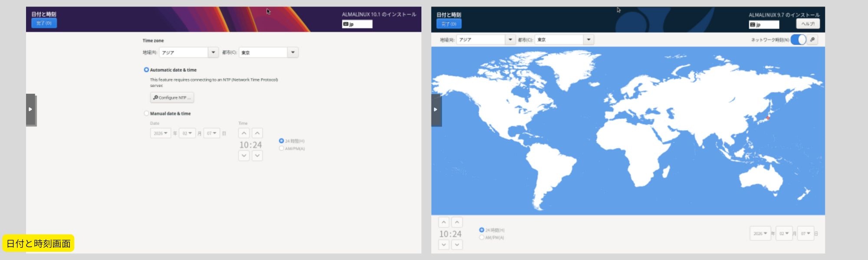The image size is (868, 260).
Task: Decrease hours with down arrow in AlmaLinux 10.1
Action: tap(244, 156)
